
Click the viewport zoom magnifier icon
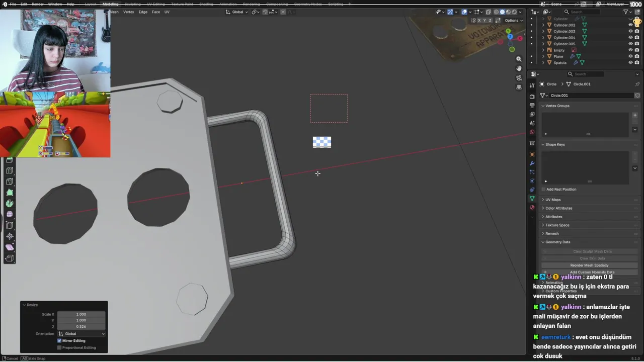(x=519, y=59)
